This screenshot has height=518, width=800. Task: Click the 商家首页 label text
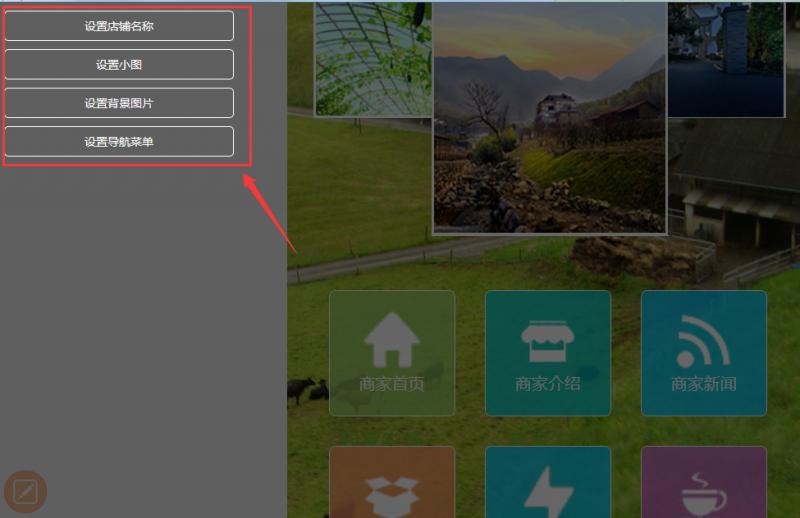(x=392, y=384)
